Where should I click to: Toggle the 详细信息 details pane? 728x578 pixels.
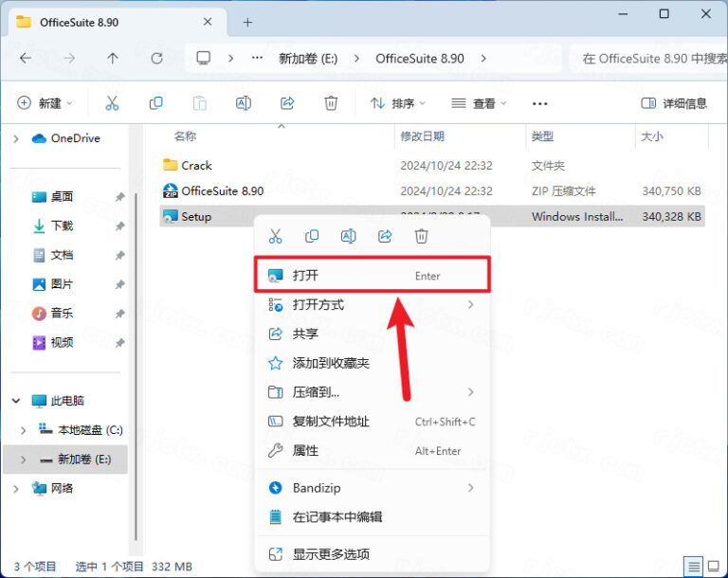click(674, 103)
